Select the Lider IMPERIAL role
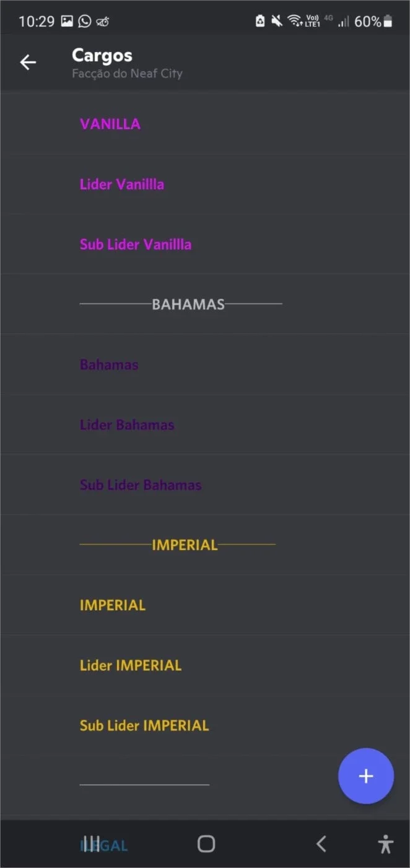 [x=205, y=665]
